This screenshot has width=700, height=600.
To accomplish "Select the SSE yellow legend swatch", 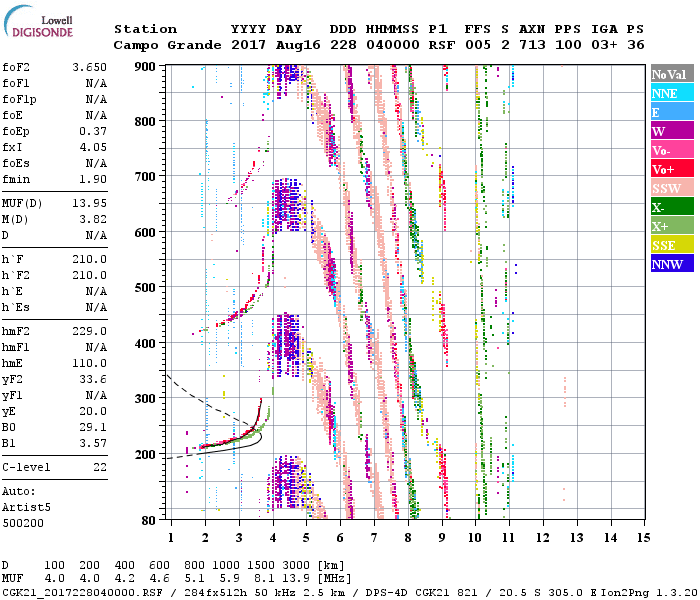I will point(672,245).
